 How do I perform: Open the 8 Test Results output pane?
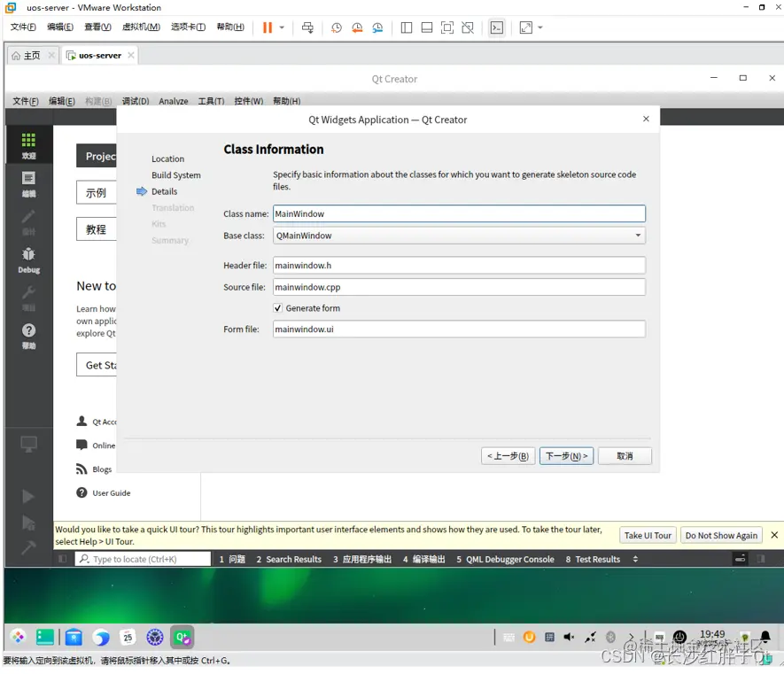pos(593,559)
